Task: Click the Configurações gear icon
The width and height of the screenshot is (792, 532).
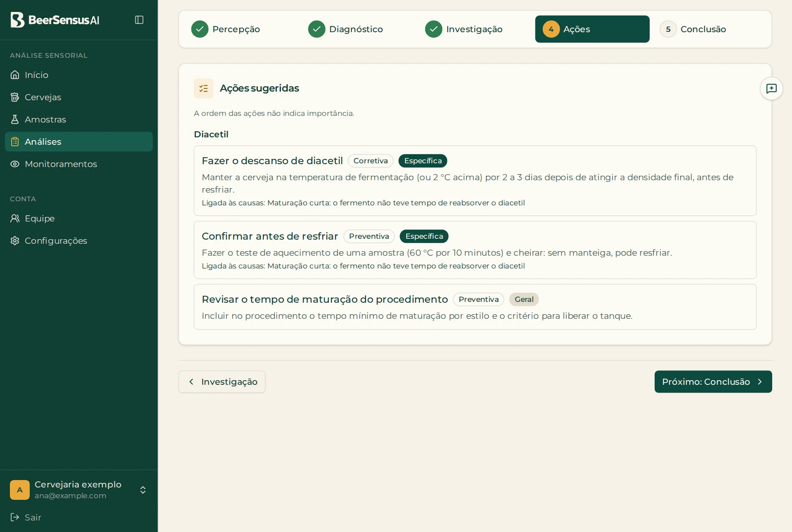Action: pyautogui.click(x=15, y=240)
